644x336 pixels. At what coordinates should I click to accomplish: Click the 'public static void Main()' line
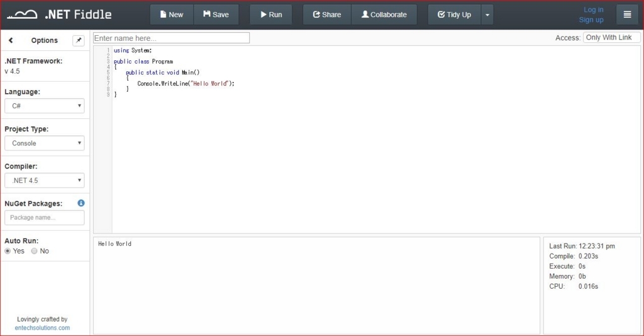(163, 72)
